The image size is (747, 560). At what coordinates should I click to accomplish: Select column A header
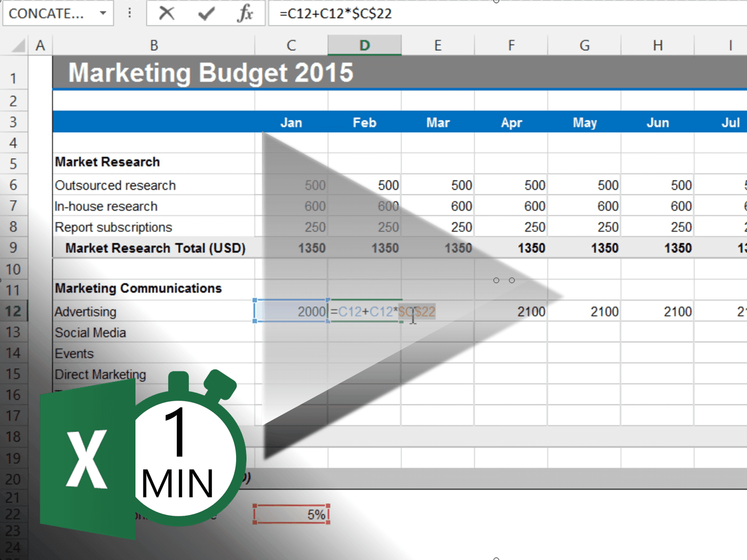pos(40,46)
